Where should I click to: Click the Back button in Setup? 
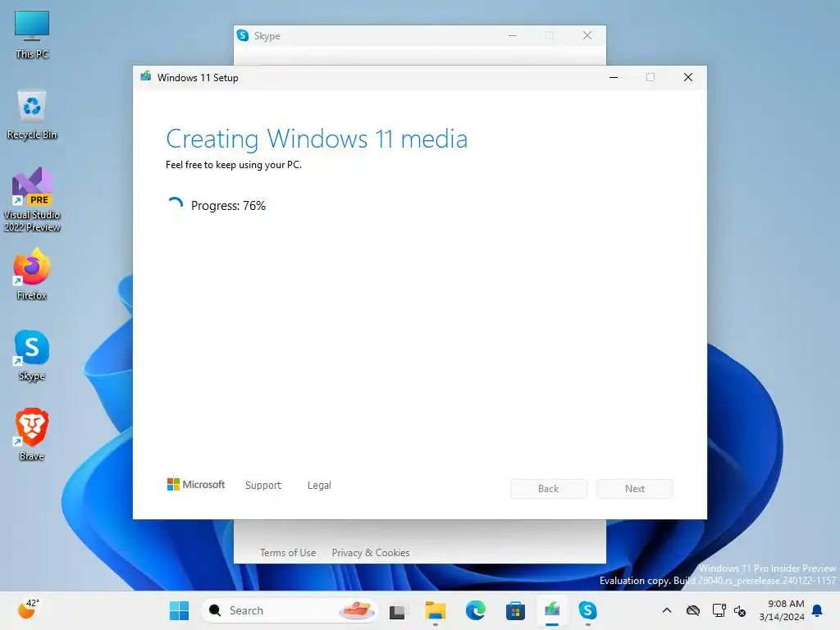pyautogui.click(x=548, y=489)
